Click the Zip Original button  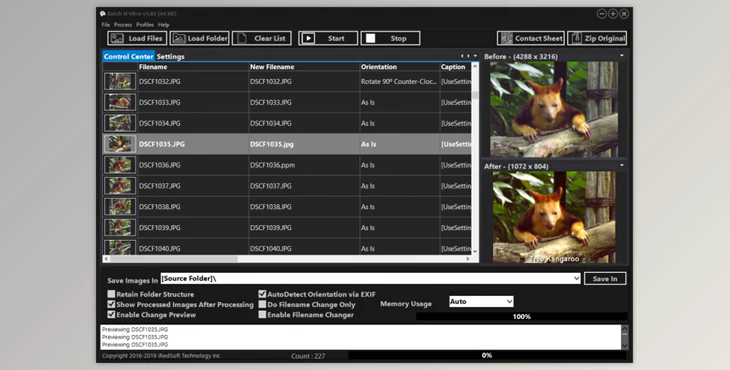coord(597,38)
